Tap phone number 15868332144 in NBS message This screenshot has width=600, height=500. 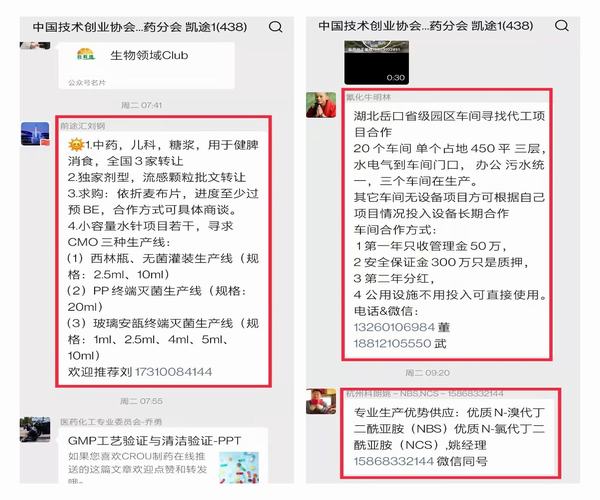[394, 461]
